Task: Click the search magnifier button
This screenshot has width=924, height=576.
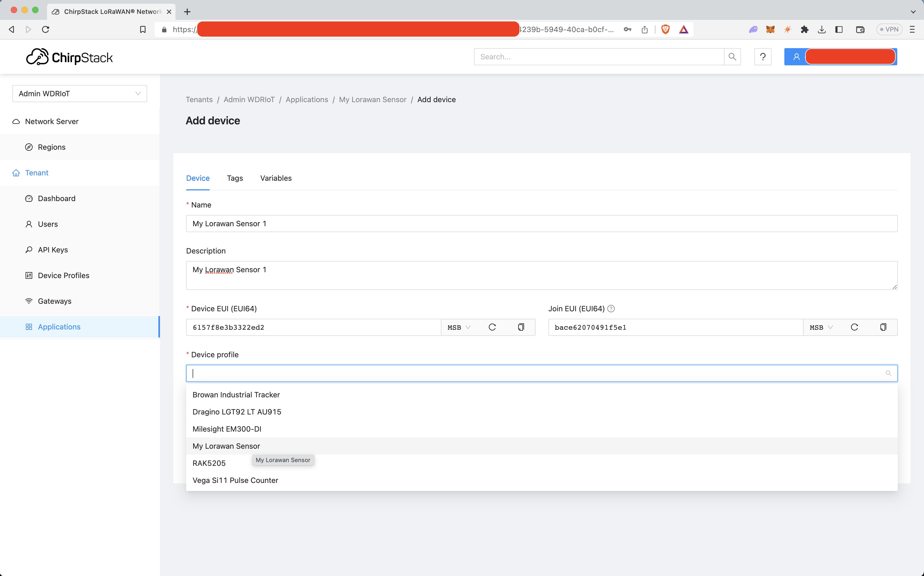Action: pyautogui.click(x=732, y=57)
